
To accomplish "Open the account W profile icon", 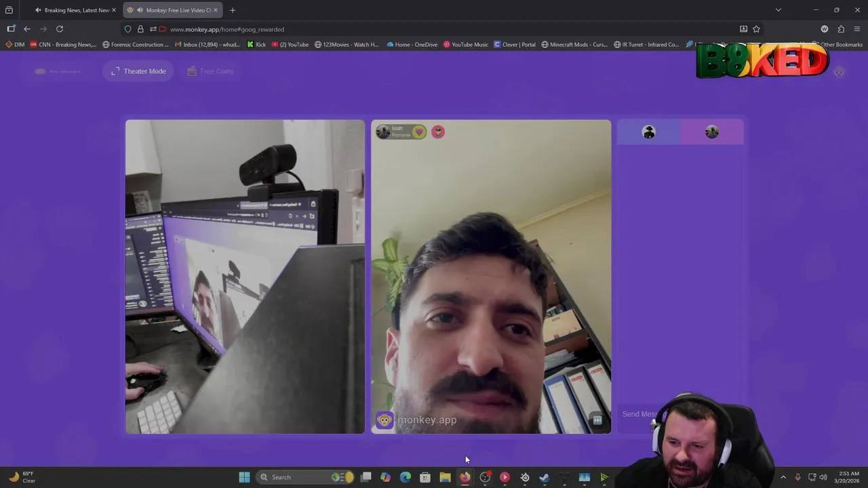I will pyautogui.click(x=825, y=29).
